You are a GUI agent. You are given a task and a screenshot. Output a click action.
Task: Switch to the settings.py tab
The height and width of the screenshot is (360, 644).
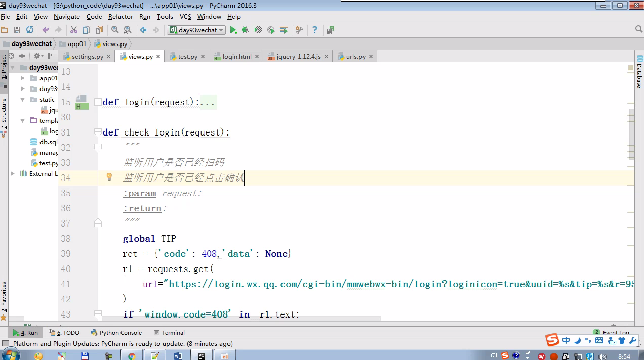(87, 57)
